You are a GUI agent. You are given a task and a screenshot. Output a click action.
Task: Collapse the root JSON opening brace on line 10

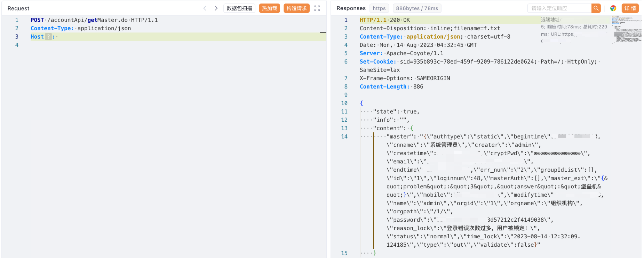click(x=361, y=103)
